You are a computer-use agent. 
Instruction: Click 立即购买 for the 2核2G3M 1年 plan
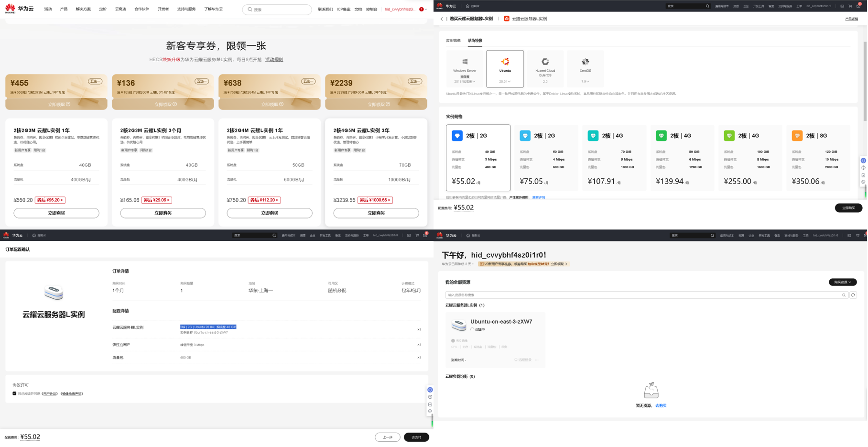coord(56,213)
